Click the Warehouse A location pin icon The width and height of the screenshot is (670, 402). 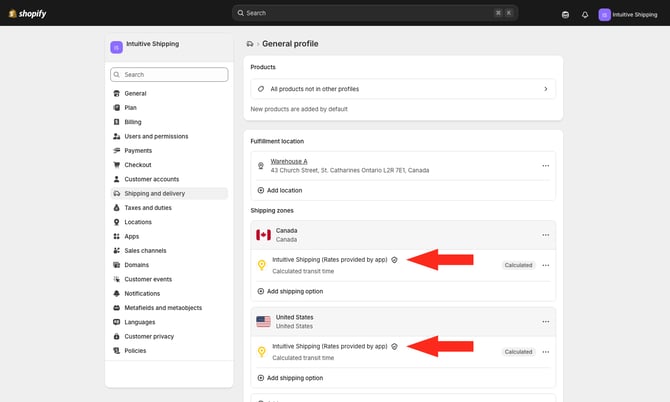click(x=261, y=166)
